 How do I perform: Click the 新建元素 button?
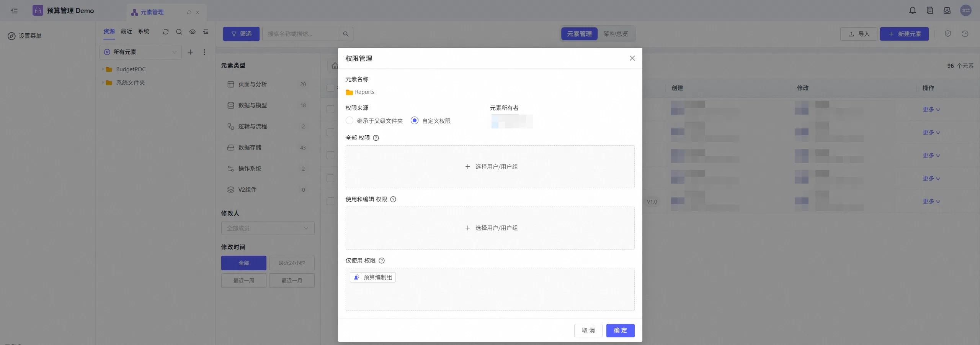(904, 34)
